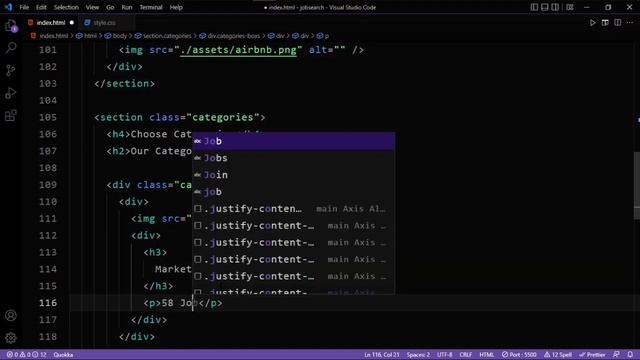Image resolution: width=640 pixels, height=360 pixels.
Task: Open the Terminal menu
Action: coord(151,7)
